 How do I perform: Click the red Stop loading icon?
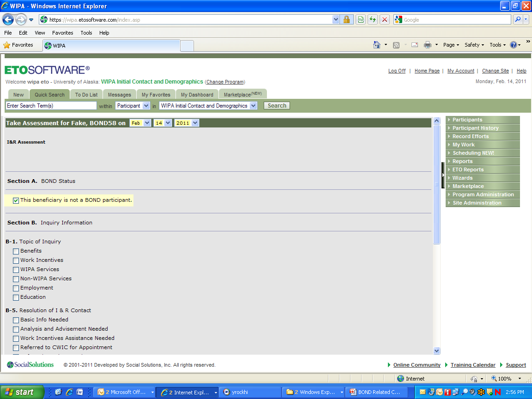click(x=385, y=20)
